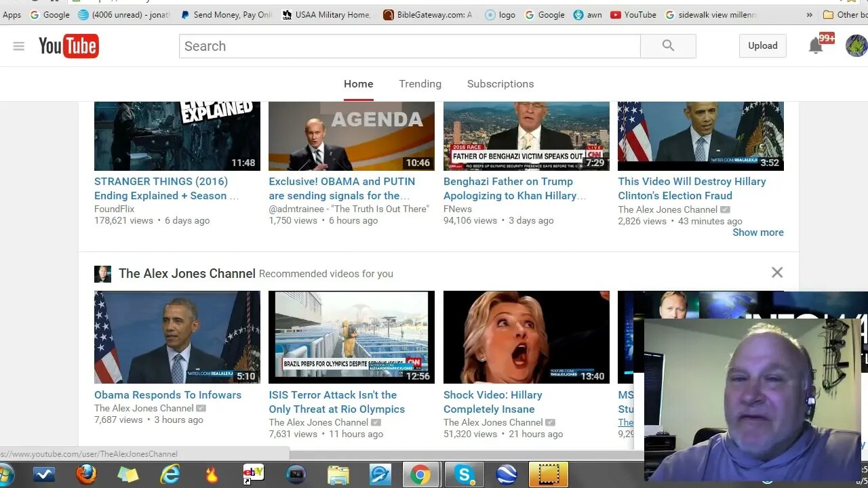The width and height of the screenshot is (868, 488).
Task: Visit the FNews channel link
Action: click(x=458, y=209)
